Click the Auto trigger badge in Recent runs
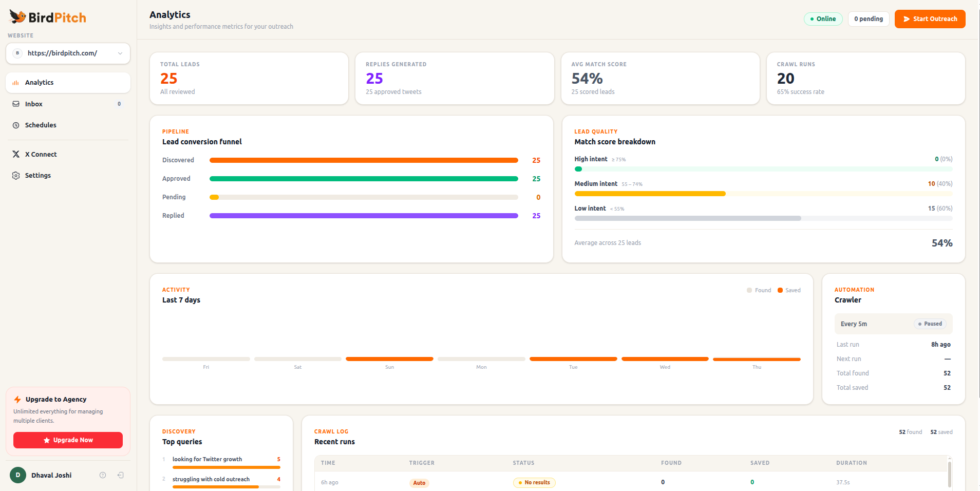Screen dimensions: 980x491 click(419, 483)
